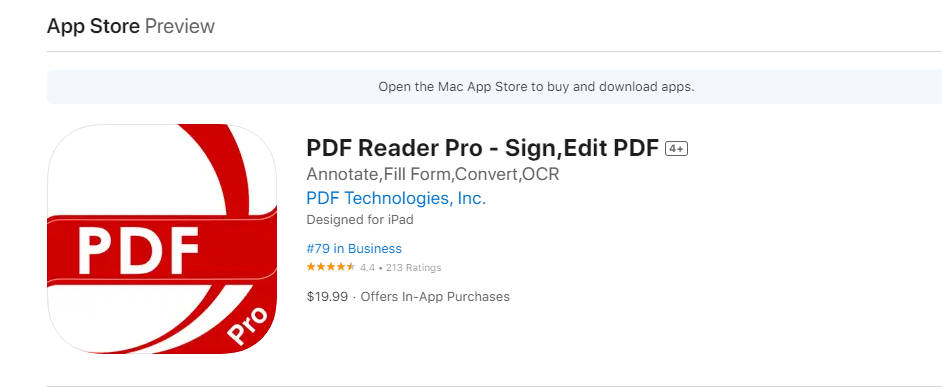Viewport: 942px width, 387px height.
Task: Click the Designed for iPad label
Action: point(360,220)
